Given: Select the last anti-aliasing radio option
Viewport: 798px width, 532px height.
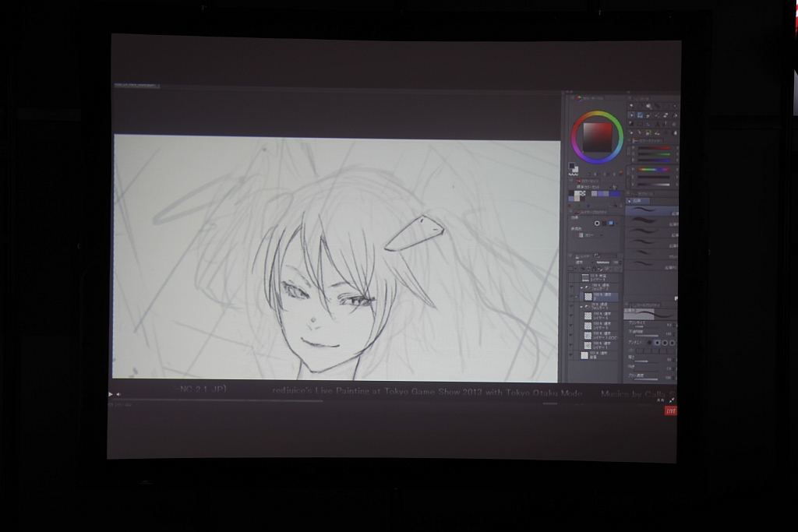Looking at the screenshot, I should (673, 342).
